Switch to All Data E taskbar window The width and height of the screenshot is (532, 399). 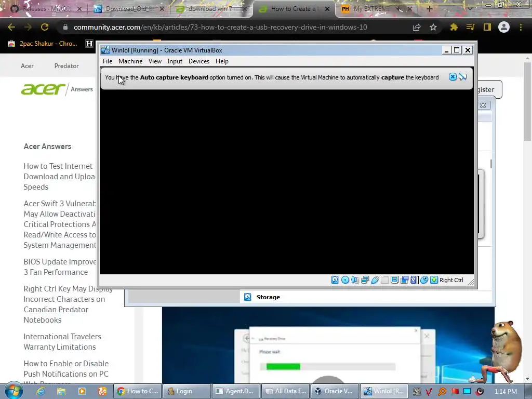tap(286, 391)
